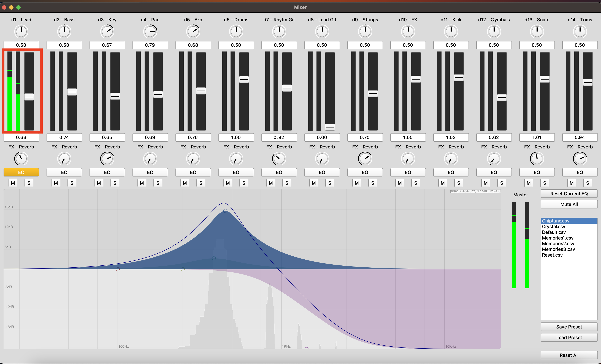Solo the d6 - Drums channel
This screenshot has width=601, height=364.
pos(244,183)
